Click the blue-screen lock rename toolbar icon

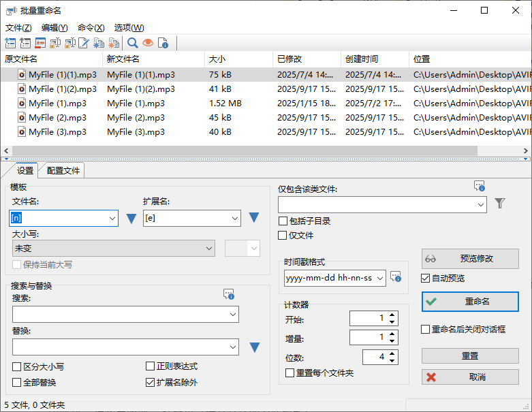70,43
